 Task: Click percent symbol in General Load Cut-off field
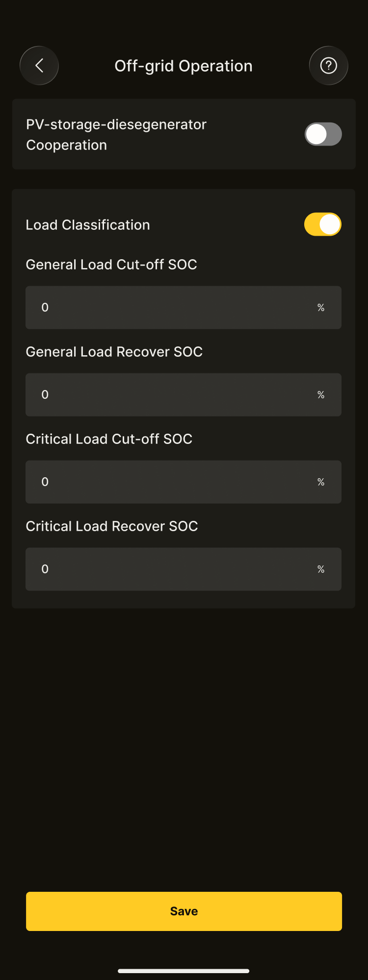321,308
